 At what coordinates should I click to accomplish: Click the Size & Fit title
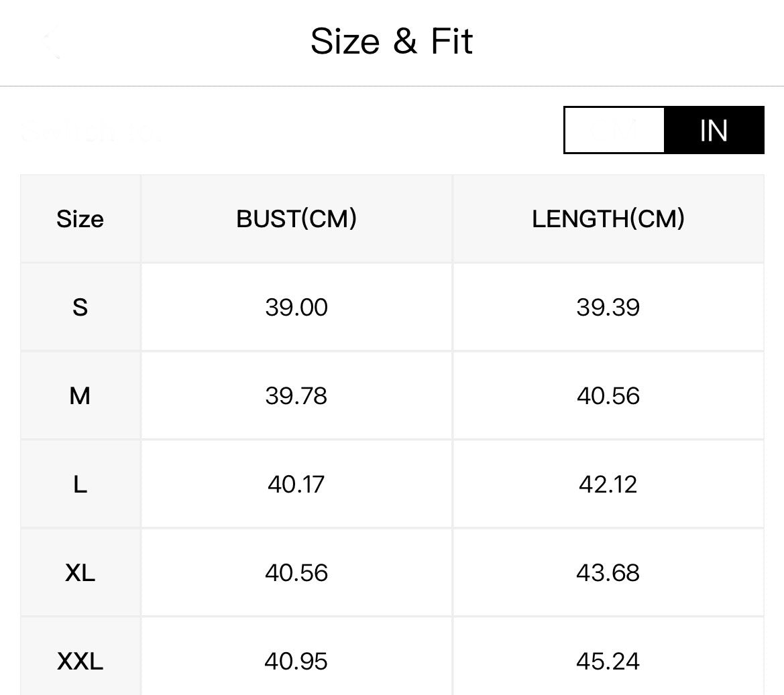[392, 42]
